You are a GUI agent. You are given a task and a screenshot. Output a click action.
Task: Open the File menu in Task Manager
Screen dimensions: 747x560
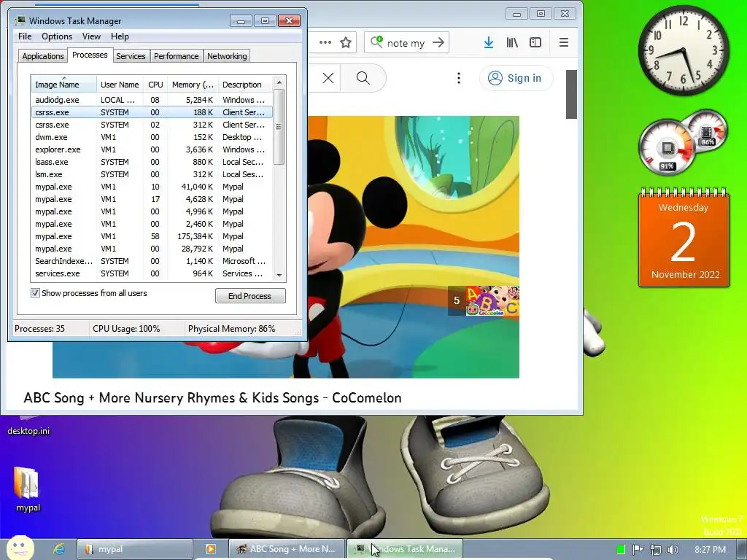click(25, 36)
